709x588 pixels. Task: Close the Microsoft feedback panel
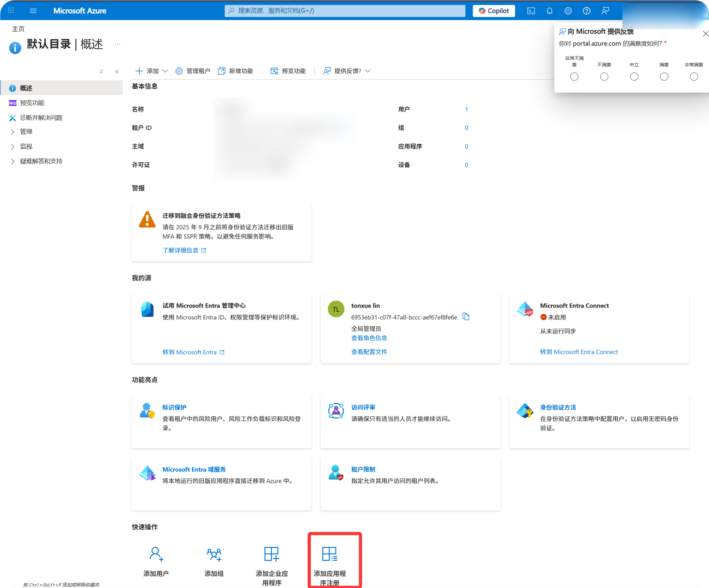(705, 34)
